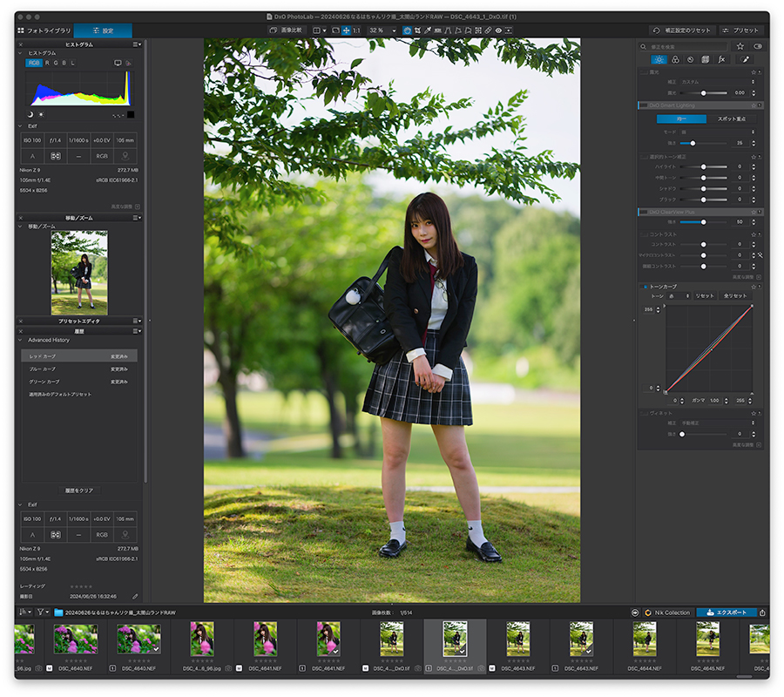Click the red-eye preview eye icon in toolbar

click(x=498, y=30)
